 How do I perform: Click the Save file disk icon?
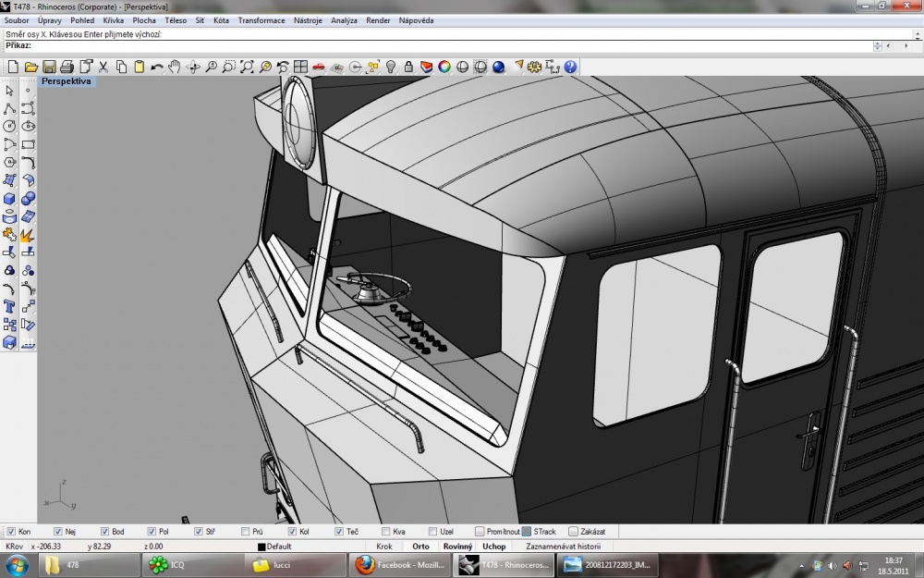[49, 67]
